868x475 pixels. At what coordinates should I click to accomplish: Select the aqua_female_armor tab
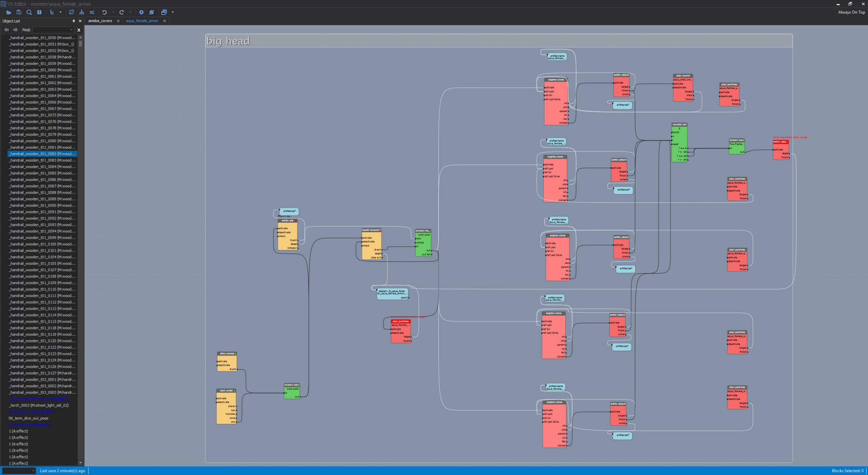coord(142,21)
